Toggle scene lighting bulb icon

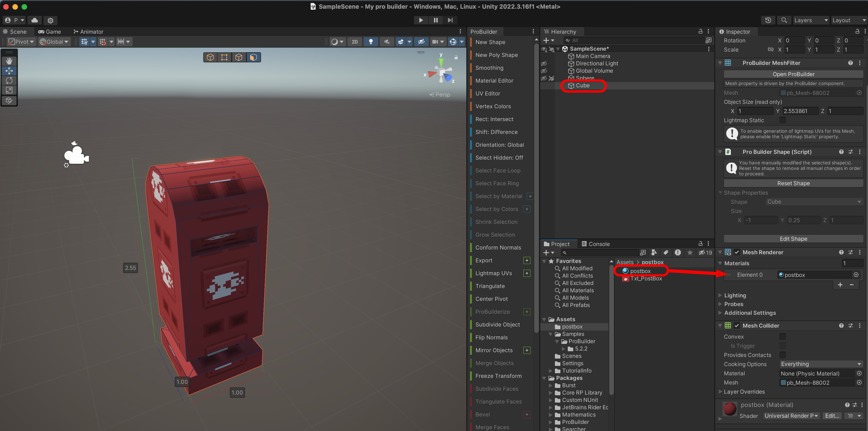click(371, 42)
